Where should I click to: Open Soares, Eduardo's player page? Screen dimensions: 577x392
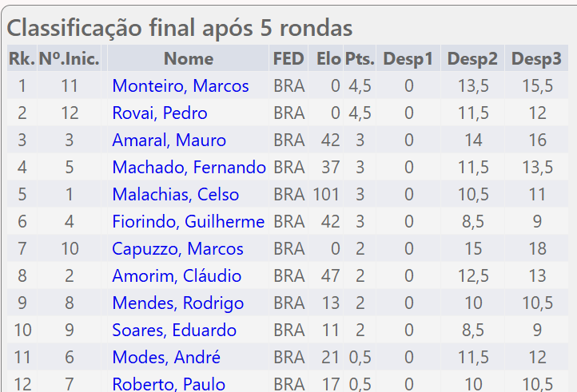[174, 331]
